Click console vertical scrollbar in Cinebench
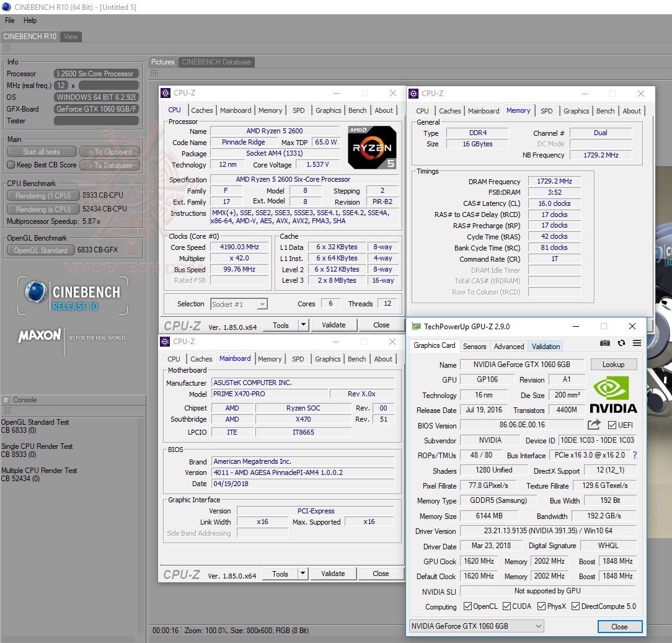The width and height of the screenshot is (672, 643). tap(141, 525)
